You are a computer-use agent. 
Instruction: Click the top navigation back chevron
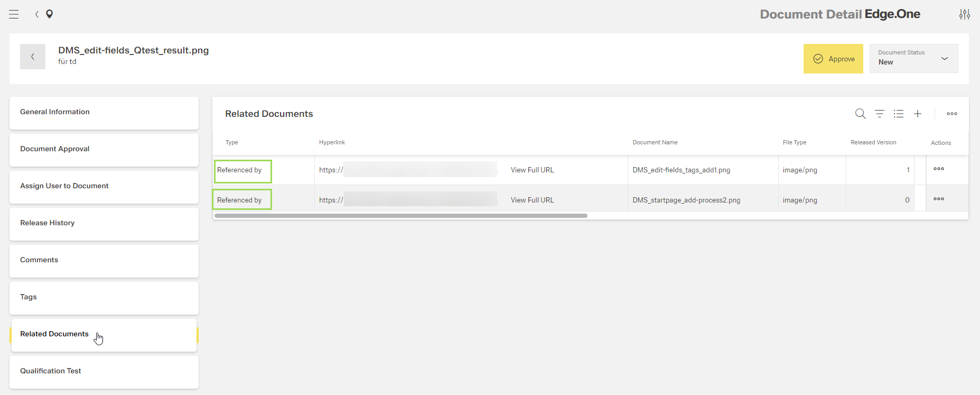(36, 14)
